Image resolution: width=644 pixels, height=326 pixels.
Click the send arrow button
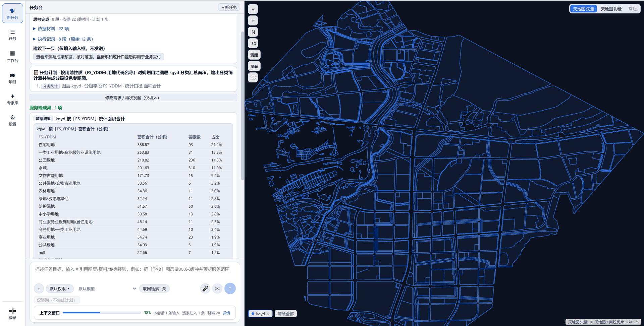230,288
